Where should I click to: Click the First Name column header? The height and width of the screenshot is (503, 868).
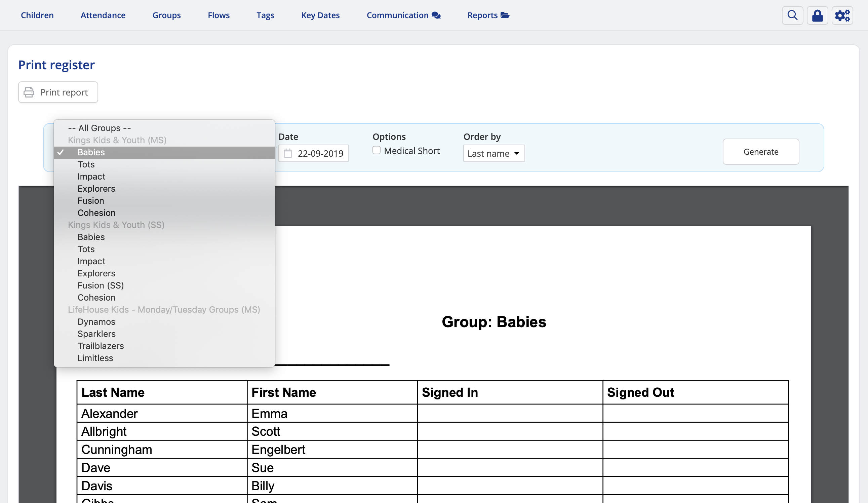tap(332, 392)
